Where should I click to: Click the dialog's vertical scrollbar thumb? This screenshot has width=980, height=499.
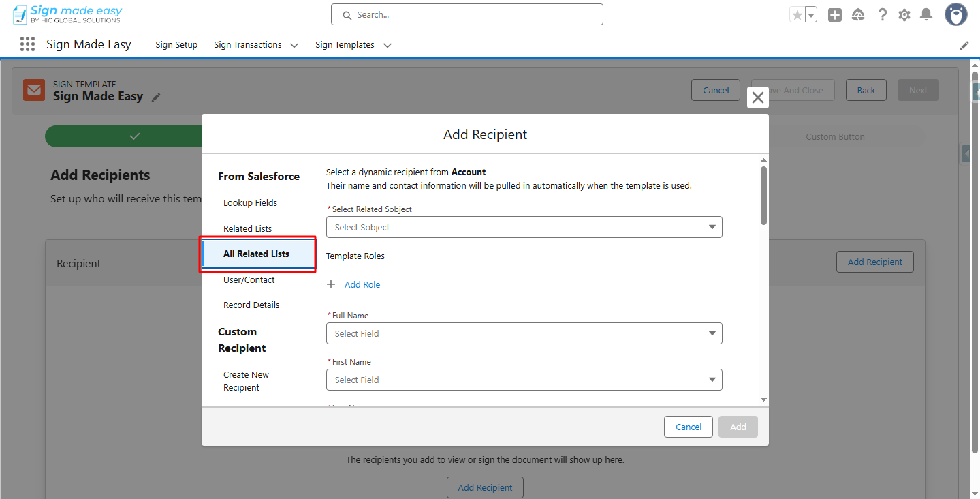[x=763, y=195]
